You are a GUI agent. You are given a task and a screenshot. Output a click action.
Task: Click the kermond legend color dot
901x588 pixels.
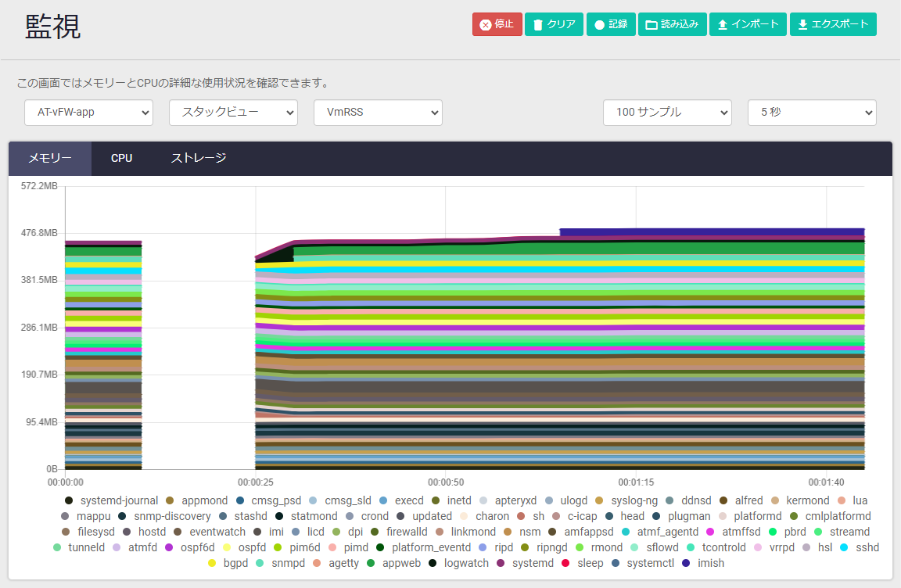click(775, 500)
